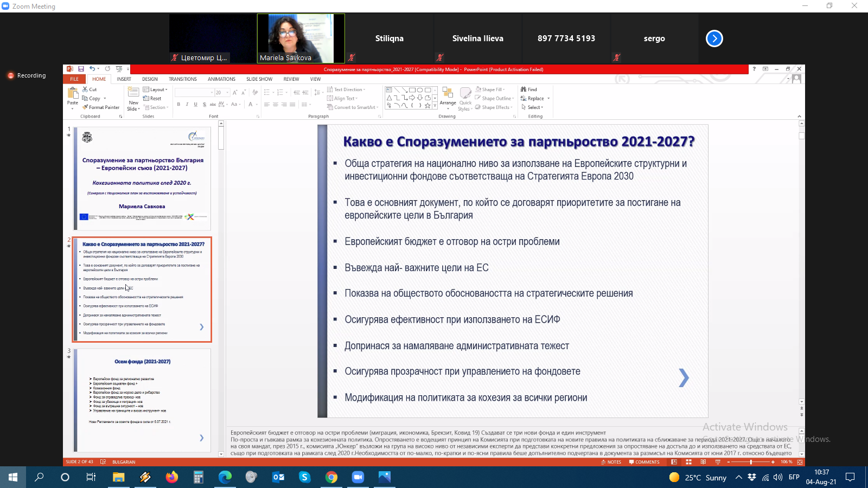This screenshot has width=868, height=488.
Task: Switch to Slide Sorter view
Action: tap(688, 462)
